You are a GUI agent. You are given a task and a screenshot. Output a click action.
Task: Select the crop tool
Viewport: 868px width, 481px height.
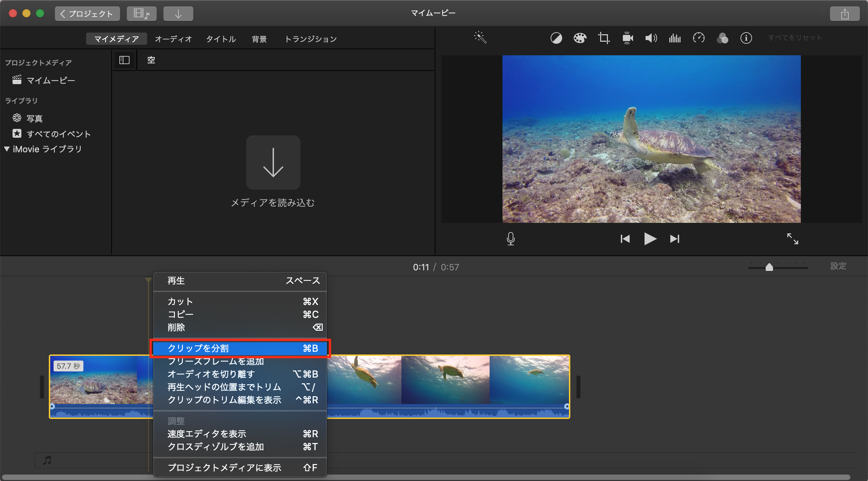pyautogui.click(x=604, y=38)
